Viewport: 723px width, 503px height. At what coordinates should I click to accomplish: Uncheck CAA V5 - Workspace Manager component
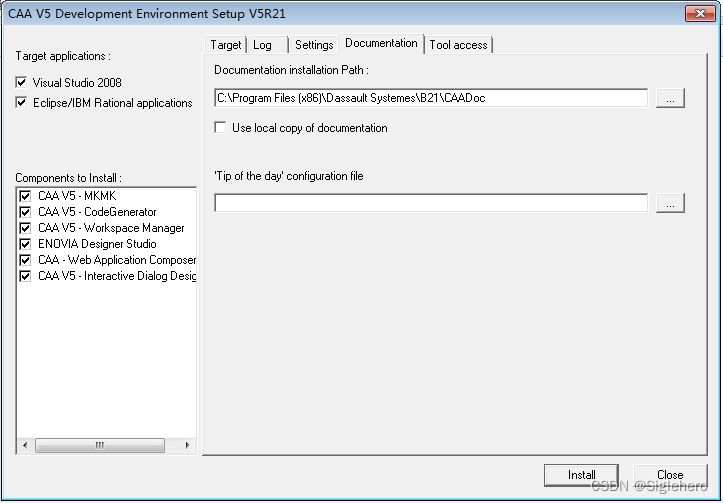(26, 228)
